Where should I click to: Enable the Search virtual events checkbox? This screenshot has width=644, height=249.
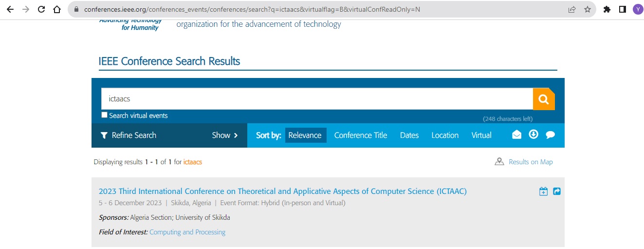point(104,115)
